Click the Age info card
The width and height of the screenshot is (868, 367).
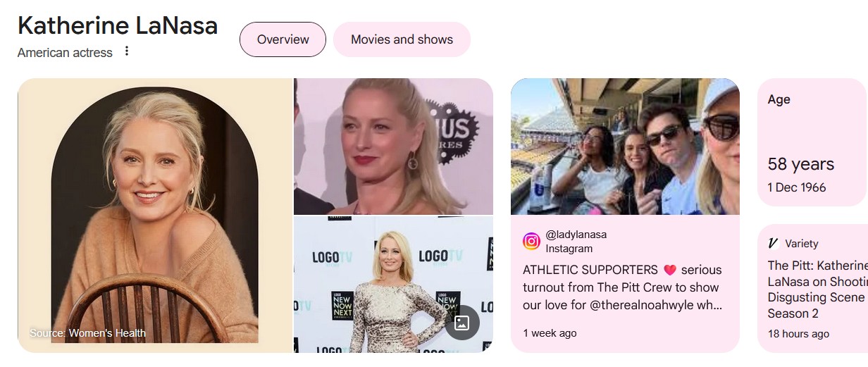(x=812, y=142)
